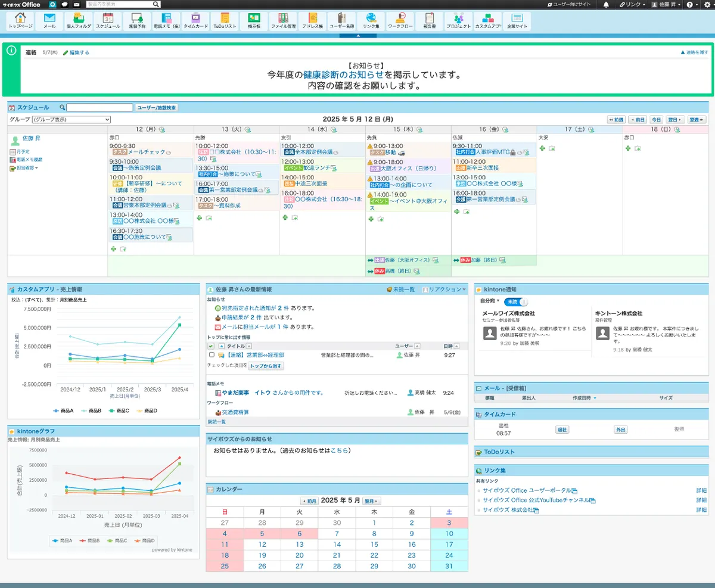Click the green select-all check icon above list

click(x=210, y=346)
